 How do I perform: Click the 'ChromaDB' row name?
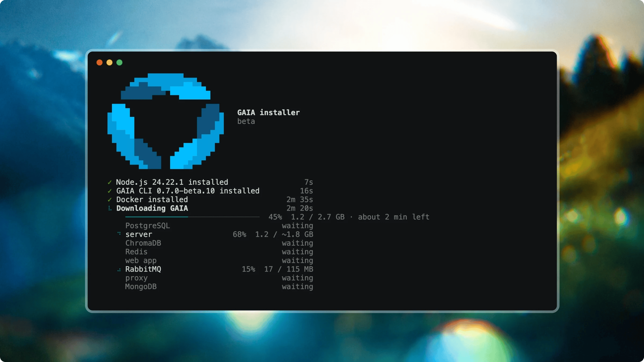click(143, 243)
